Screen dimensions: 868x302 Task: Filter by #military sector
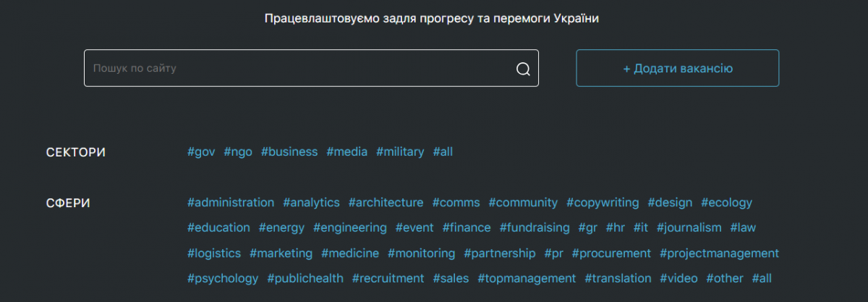(400, 152)
